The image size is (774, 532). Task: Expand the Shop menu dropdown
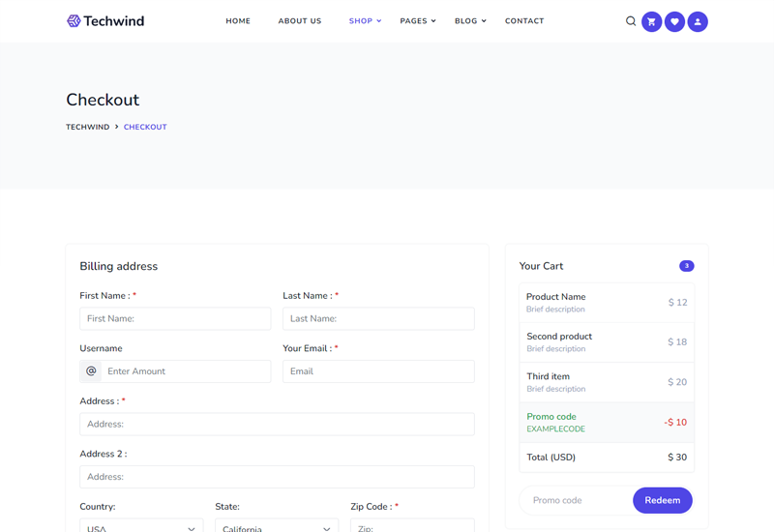(365, 20)
